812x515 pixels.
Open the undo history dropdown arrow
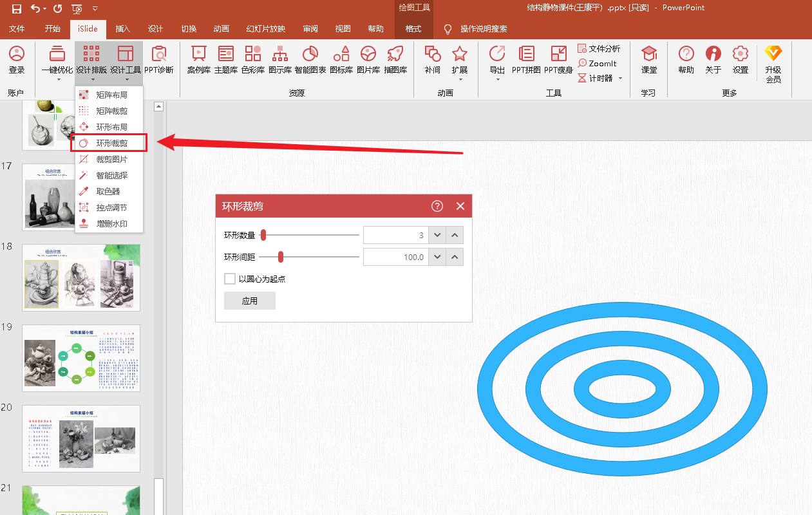point(45,8)
